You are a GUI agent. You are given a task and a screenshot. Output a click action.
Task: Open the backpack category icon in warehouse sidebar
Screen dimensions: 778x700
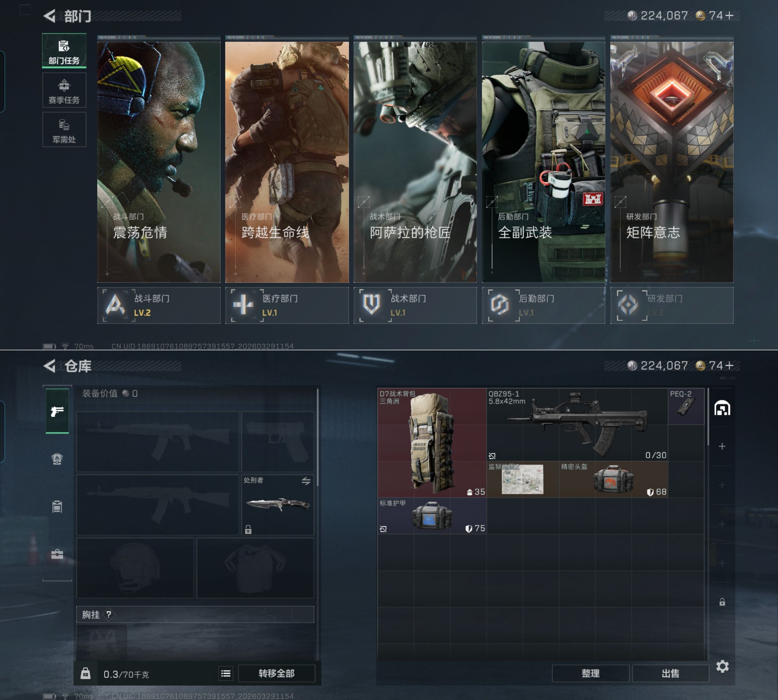point(57,459)
